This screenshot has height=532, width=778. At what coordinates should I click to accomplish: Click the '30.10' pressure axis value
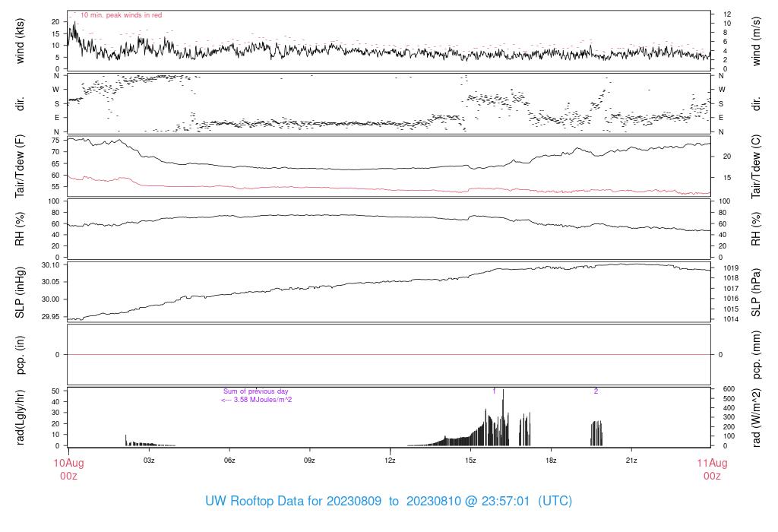pyautogui.click(x=51, y=265)
